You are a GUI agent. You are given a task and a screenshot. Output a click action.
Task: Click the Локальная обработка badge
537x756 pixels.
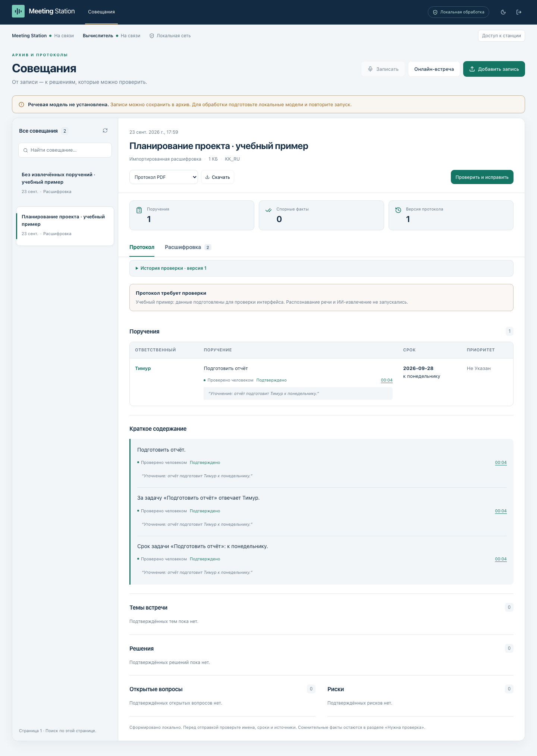click(x=458, y=12)
